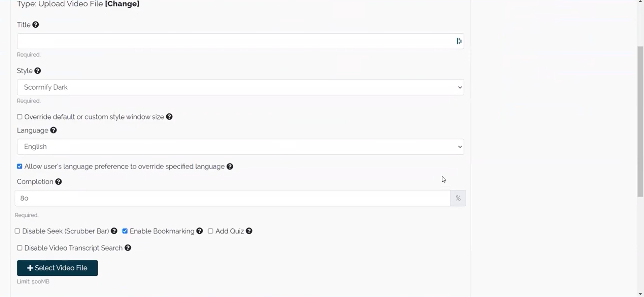644x297 pixels.
Task: Open the Style field help icon
Action: pyautogui.click(x=38, y=71)
